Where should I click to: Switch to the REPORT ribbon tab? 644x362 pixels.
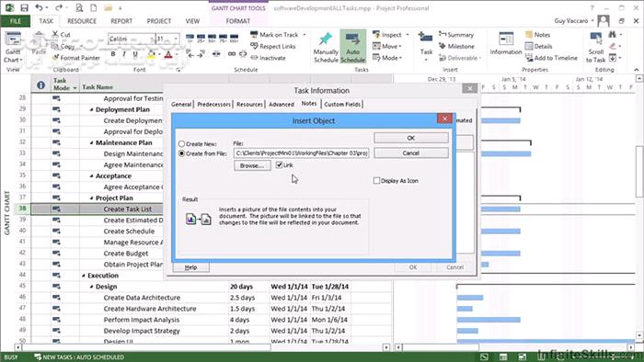121,21
